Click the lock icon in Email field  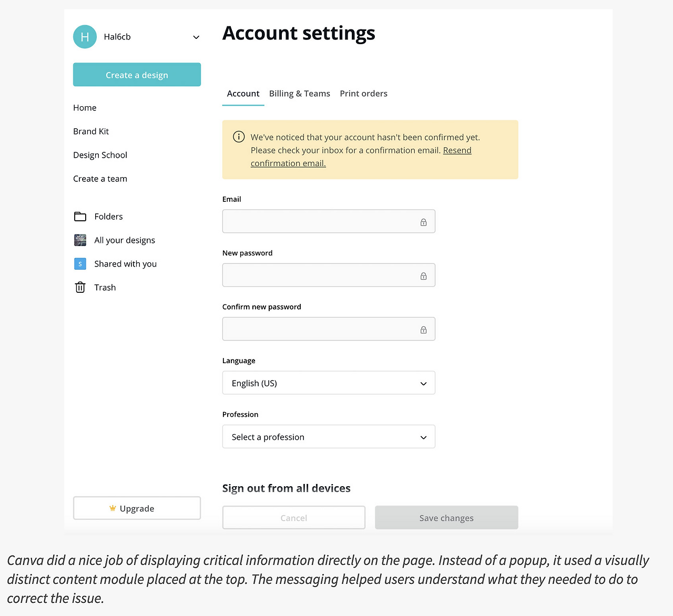coord(423,222)
